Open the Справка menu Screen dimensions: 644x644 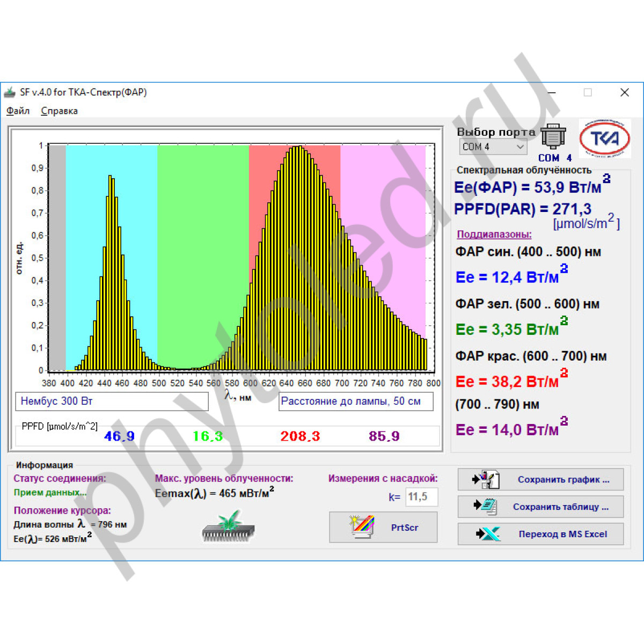[59, 111]
